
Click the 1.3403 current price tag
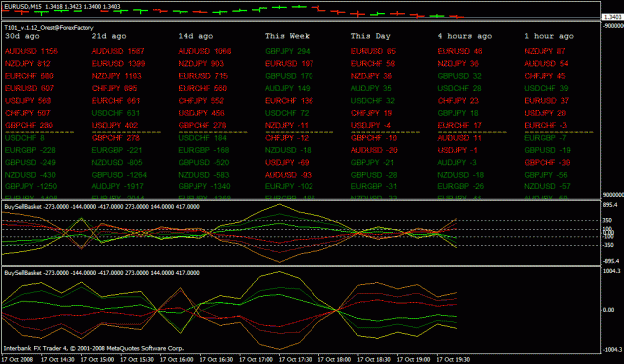pos(612,17)
